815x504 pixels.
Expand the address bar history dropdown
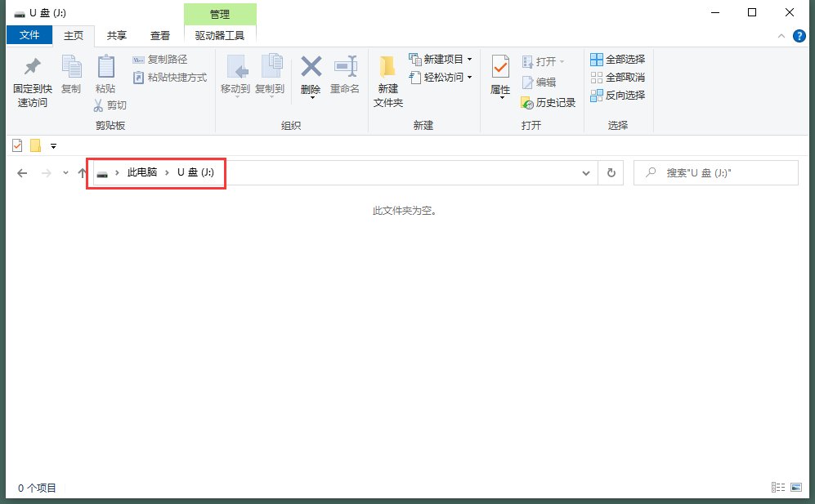point(585,173)
